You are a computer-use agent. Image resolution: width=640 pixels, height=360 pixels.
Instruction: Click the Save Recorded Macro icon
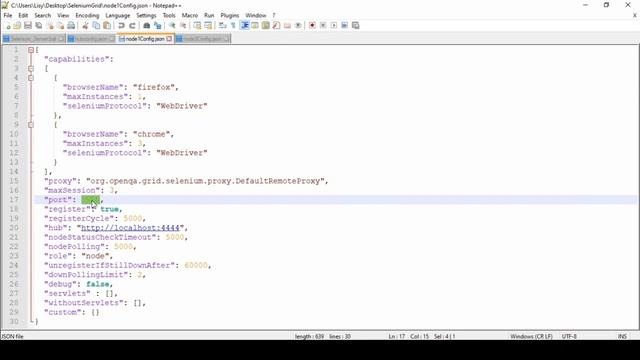click(356, 25)
